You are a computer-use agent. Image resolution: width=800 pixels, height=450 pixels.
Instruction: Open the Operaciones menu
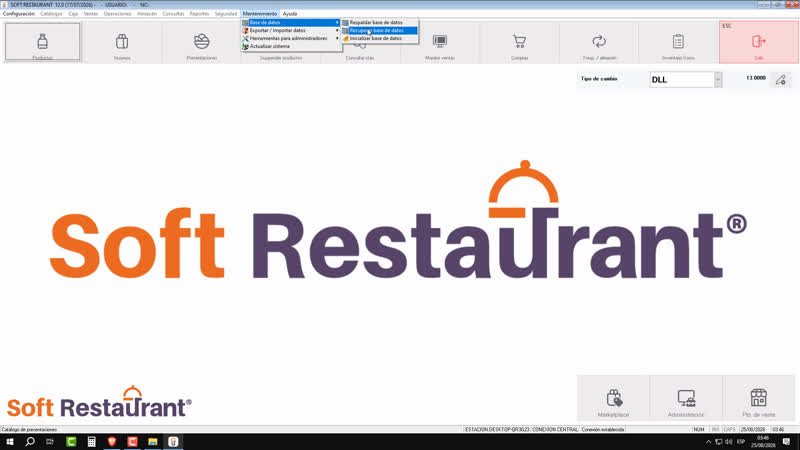pyautogui.click(x=117, y=14)
